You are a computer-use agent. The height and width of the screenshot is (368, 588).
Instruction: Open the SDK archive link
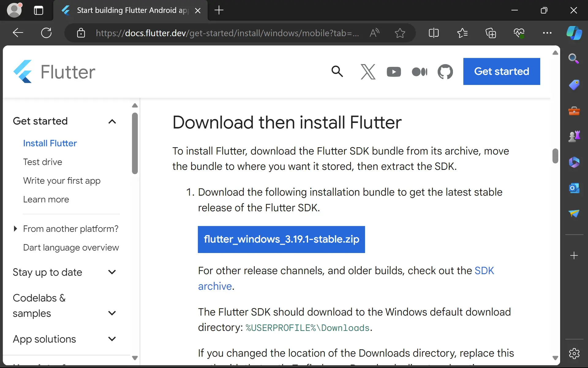(346, 278)
